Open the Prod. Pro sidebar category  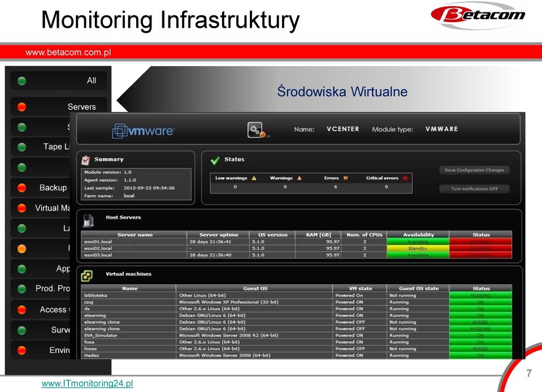pyautogui.click(x=40, y=289)
